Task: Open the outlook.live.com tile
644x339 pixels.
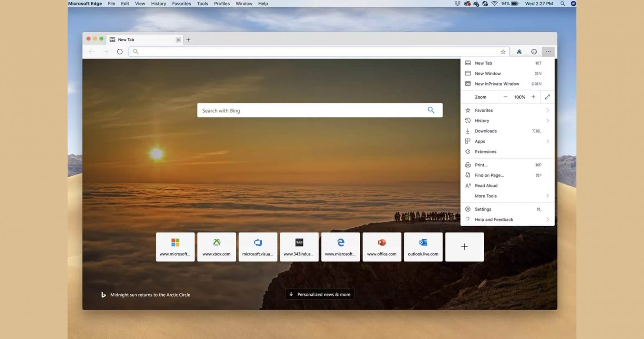Action: click(423, 247)
